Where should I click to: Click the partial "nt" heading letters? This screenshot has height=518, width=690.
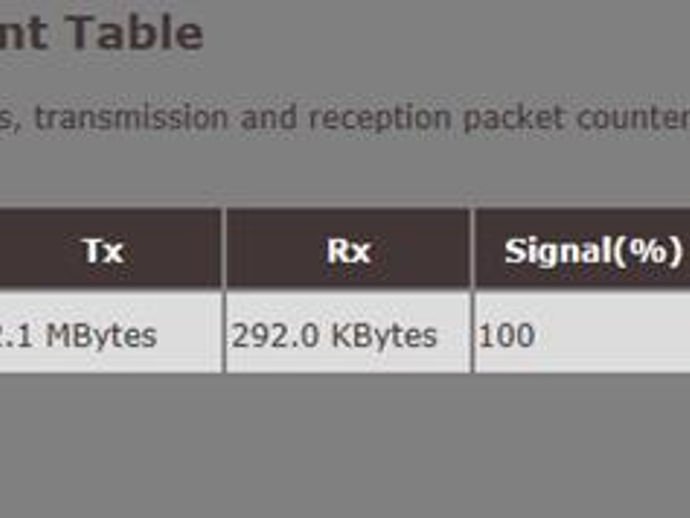coord(23,33)
